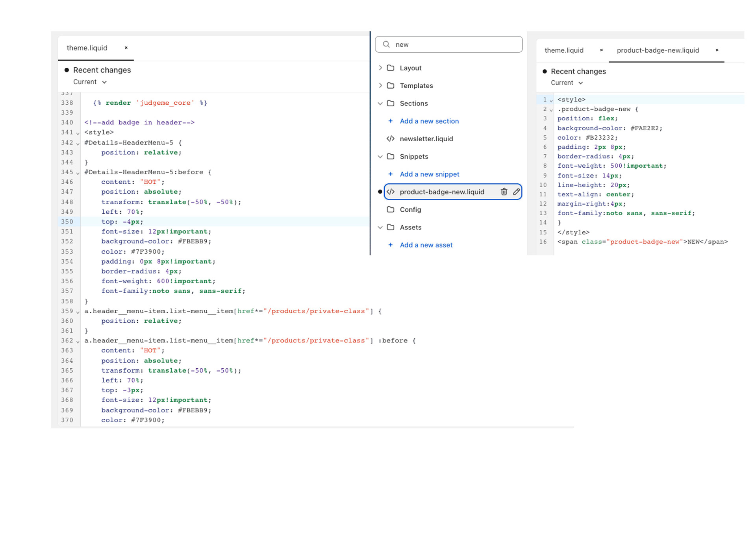Select the product-badge-new.liquid tab

658,50
